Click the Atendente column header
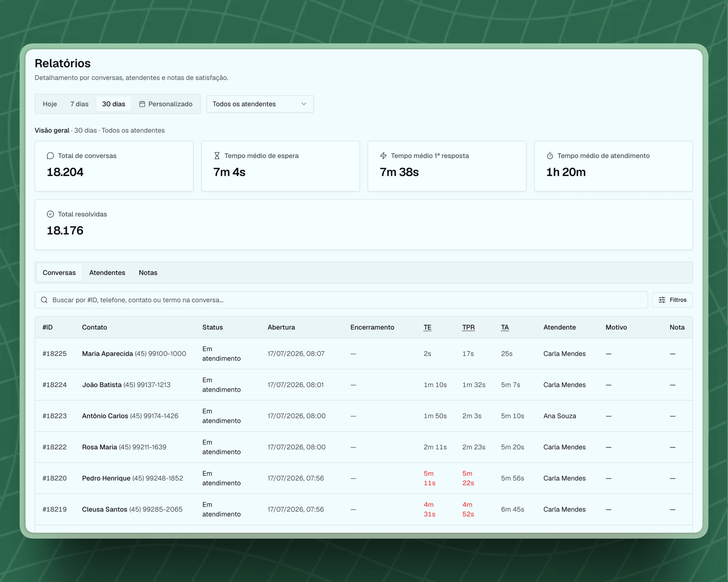This screenshot has height=582, width=728. [559, 327]
